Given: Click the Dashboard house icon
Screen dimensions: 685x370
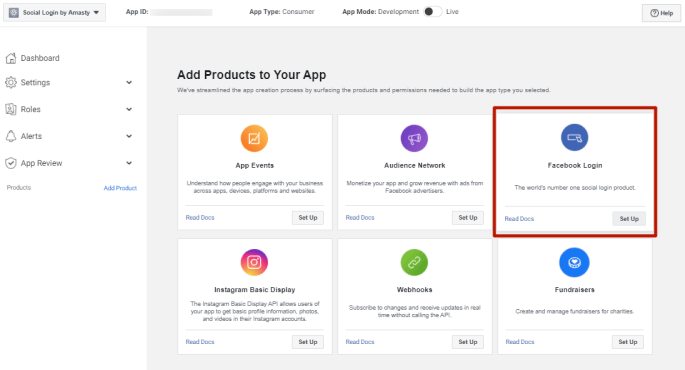Looking at the screenshot, I should click(11, 58).
